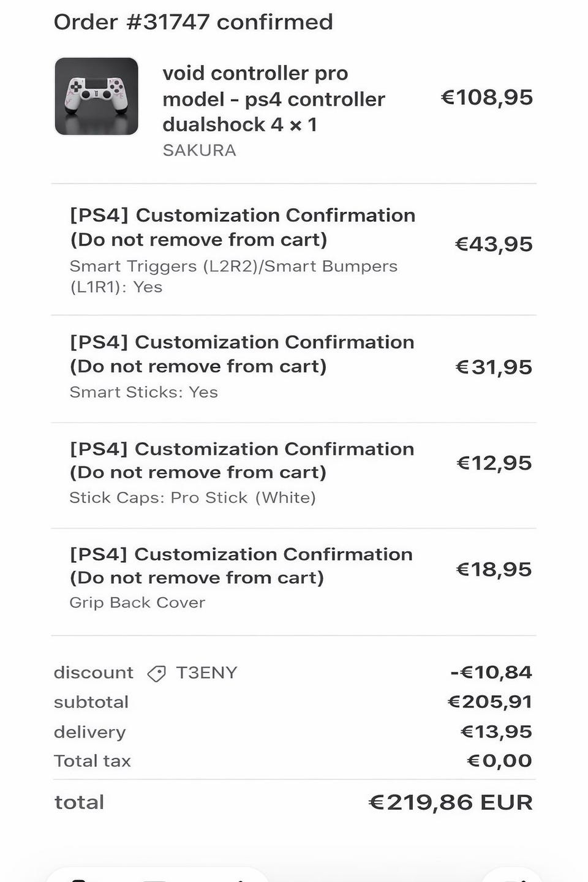Click the Total tax value €0,00
The width and height of the screenshot is (588, 882).
[x=499, y=761]
